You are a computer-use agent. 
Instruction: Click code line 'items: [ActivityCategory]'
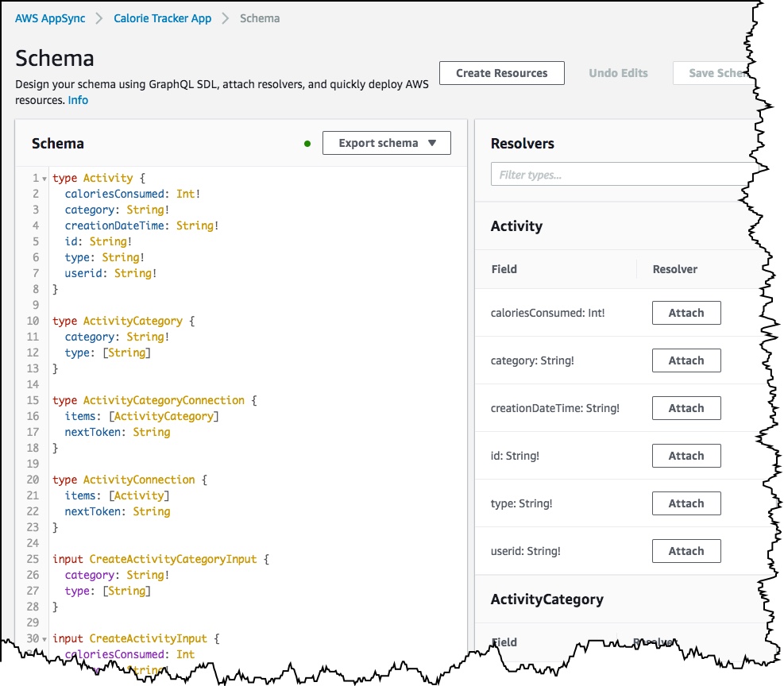[x=141, y=416]
